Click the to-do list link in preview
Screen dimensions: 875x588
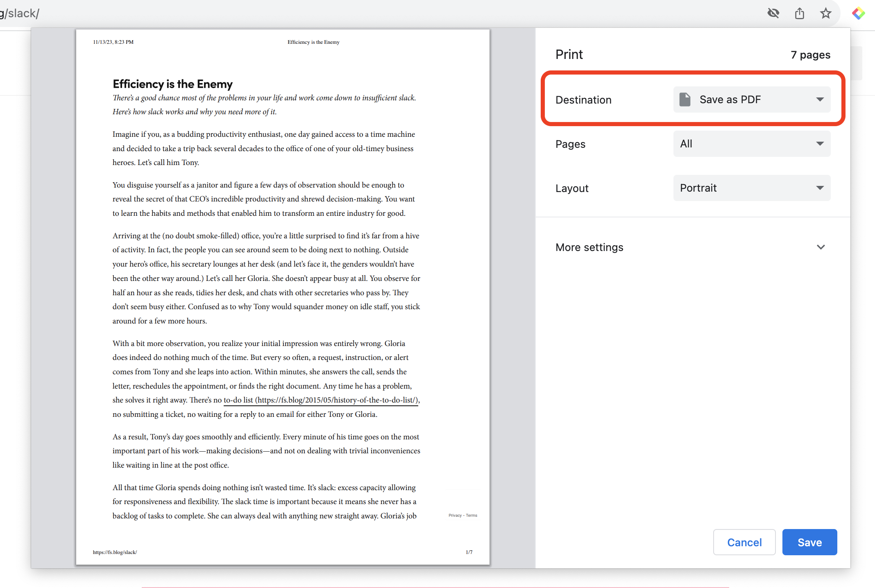321,400
